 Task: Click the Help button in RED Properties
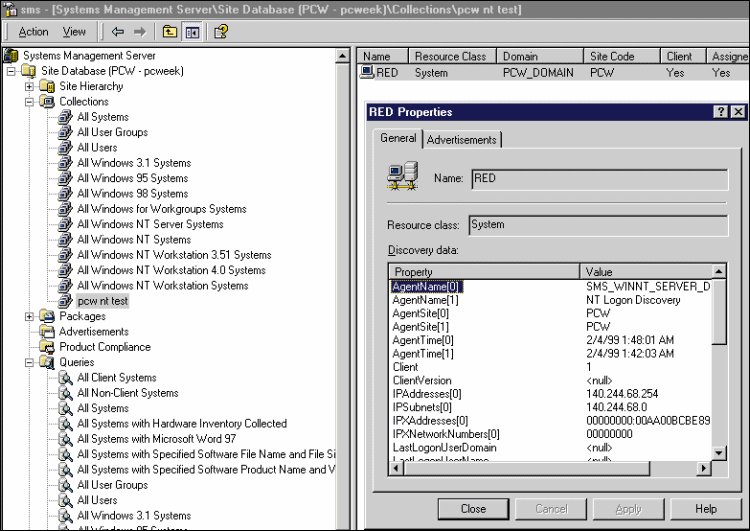coord(706,509)
